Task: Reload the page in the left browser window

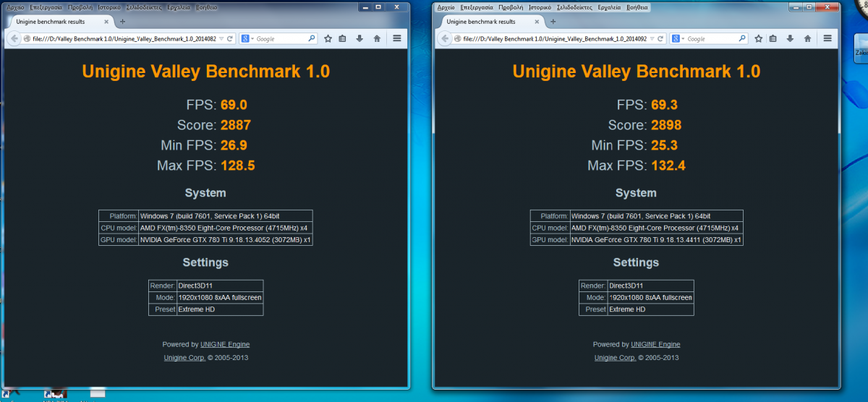Action: [x=231, y=38]
